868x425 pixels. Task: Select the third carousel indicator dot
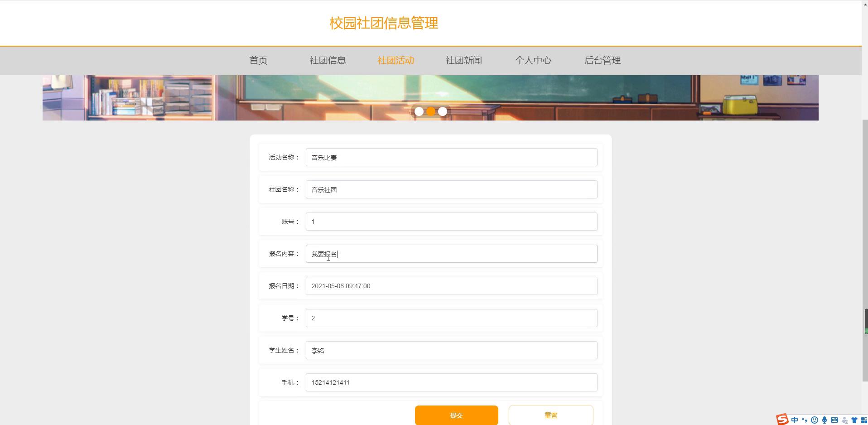(443, 111)
